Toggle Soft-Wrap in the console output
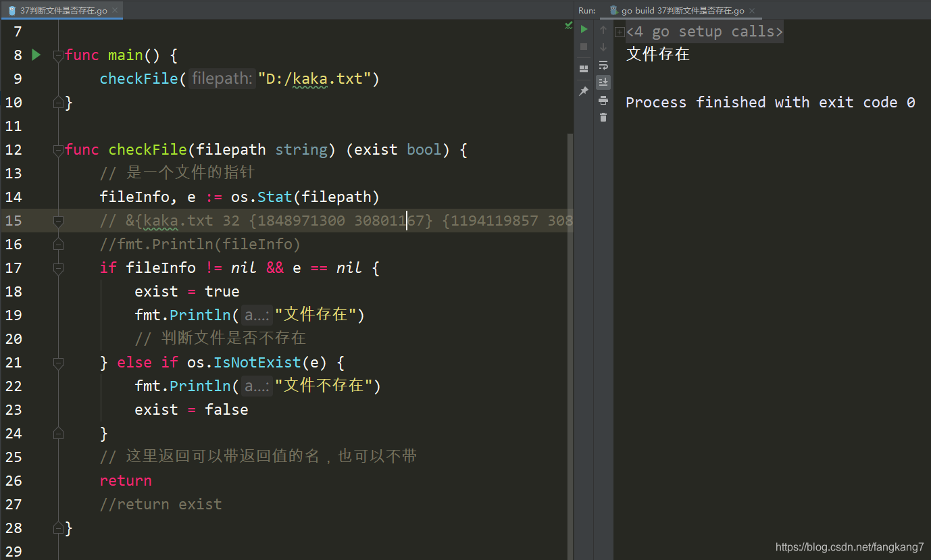Image resolution: width=931 pixels, height=560 pixels. 603,65
